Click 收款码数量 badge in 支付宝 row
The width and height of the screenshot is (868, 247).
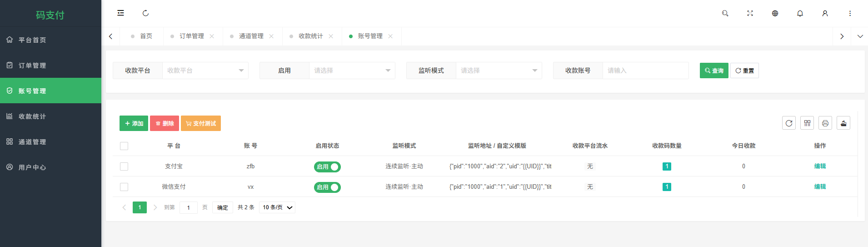667,166
